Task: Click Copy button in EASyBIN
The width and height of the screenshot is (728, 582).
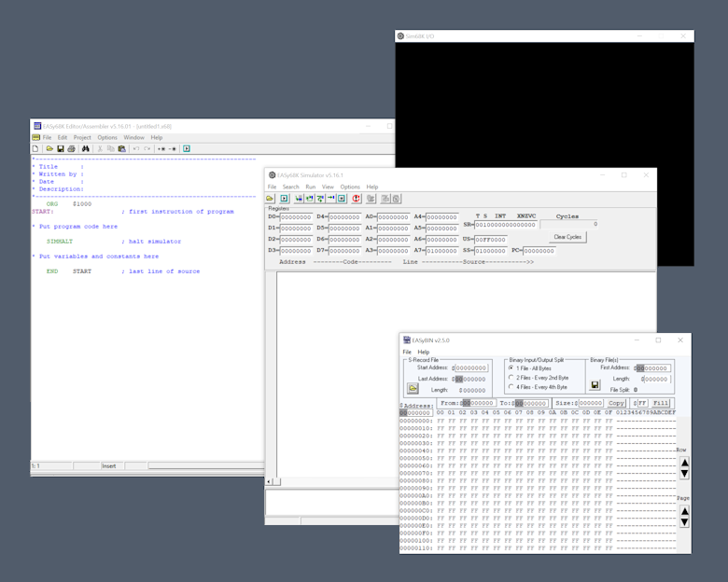Action: click(x=616, y=403)
